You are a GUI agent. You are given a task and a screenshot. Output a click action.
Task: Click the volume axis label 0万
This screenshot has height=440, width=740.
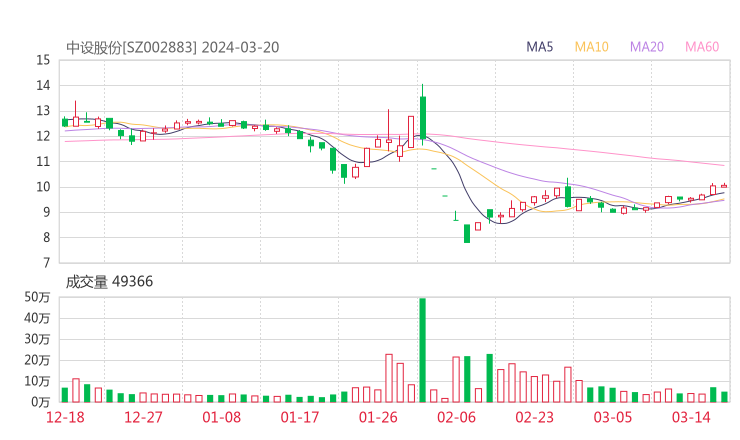point(41,402)
